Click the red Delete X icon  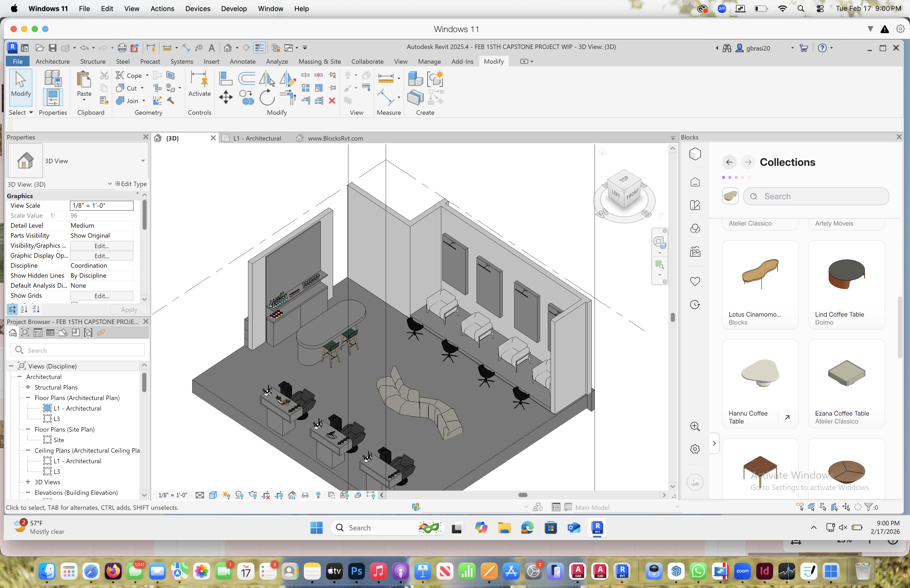(x=332, y=101)
